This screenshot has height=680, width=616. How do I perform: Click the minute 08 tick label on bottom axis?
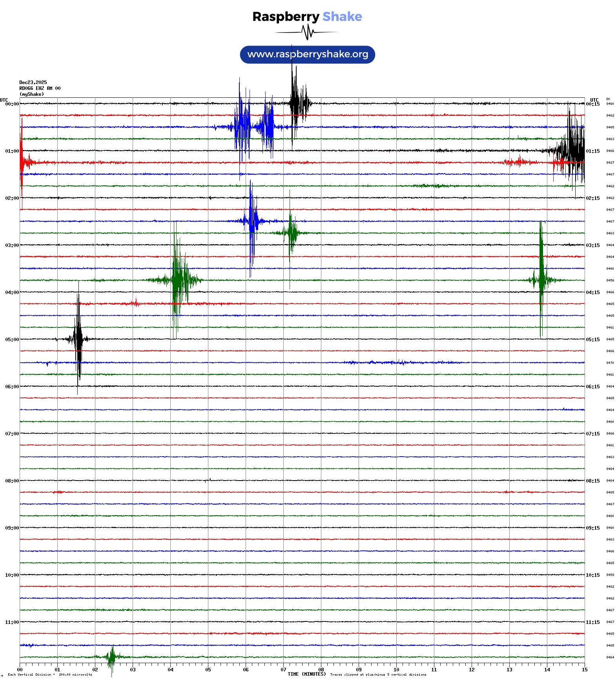coord(321,670)
